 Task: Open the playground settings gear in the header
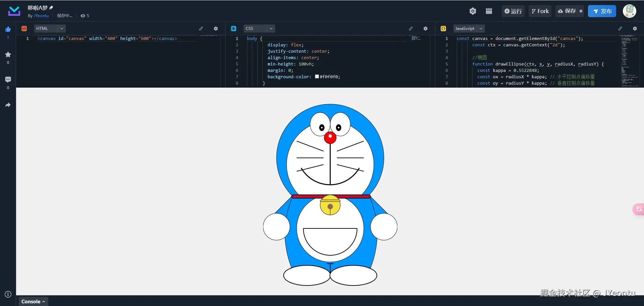[473, 11]
